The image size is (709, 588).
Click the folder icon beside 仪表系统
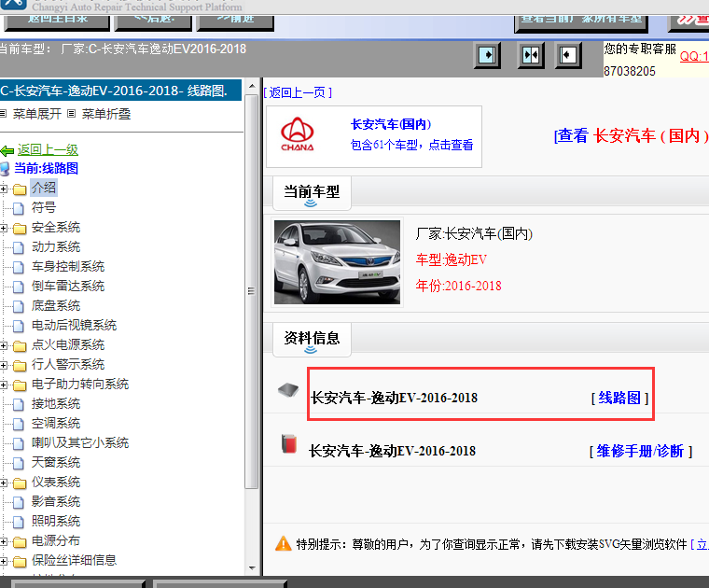20,483
